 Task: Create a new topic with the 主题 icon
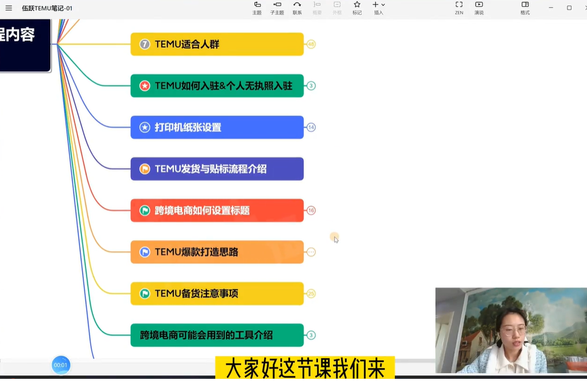[257, 8]
